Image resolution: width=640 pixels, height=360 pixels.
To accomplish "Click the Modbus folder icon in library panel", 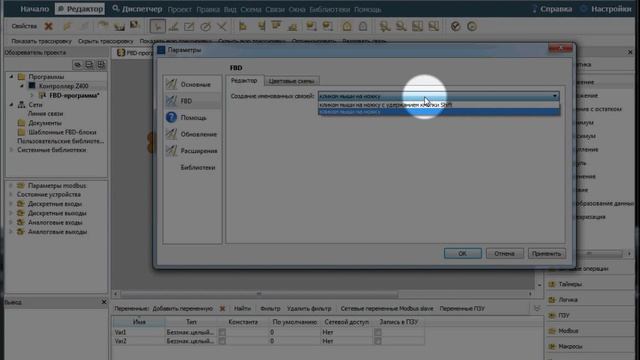I will coord(552,331).
